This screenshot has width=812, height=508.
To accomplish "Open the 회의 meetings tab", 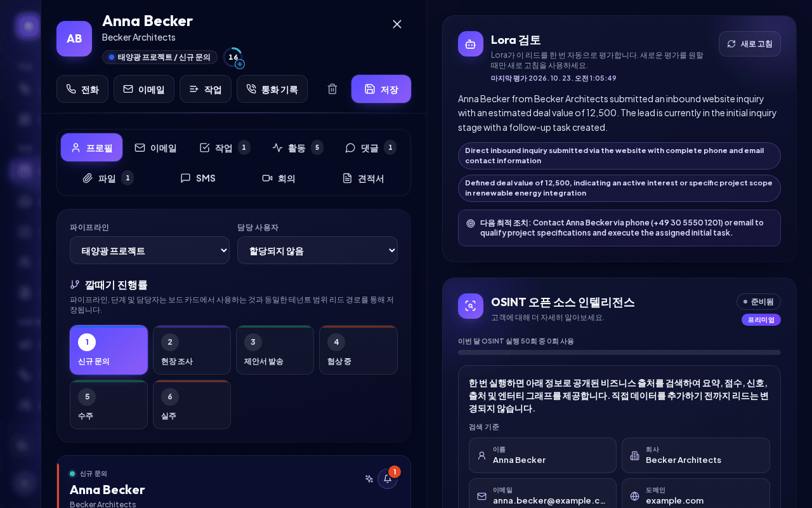I will click(x=279, y=178).
